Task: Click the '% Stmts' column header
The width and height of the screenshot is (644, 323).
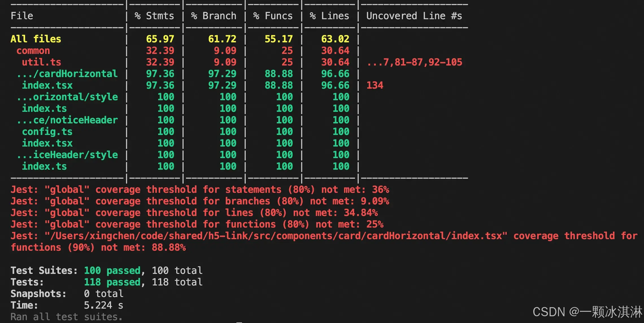Action: pos(154,16)
